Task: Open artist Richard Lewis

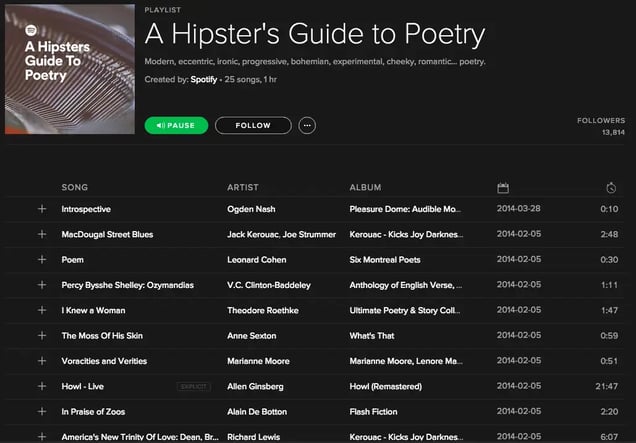Action: click(x=254, y=437)
